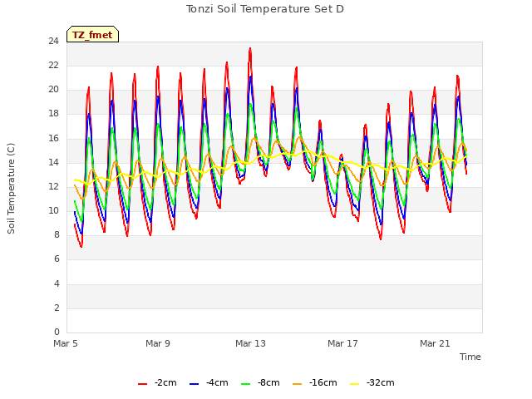Click the Time axis label
This screenshot has height=399, width=532.
(470, 357)
